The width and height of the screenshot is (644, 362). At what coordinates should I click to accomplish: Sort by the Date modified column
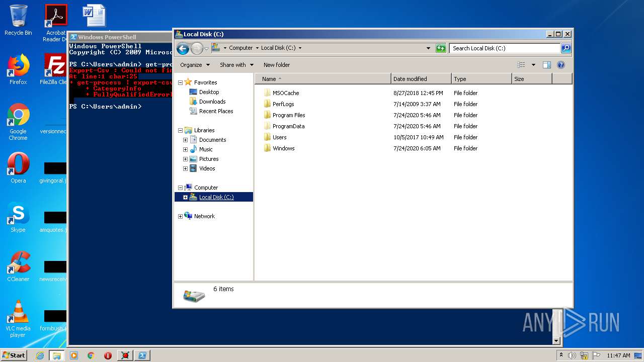pyautogui.click(x=421, y=79)
